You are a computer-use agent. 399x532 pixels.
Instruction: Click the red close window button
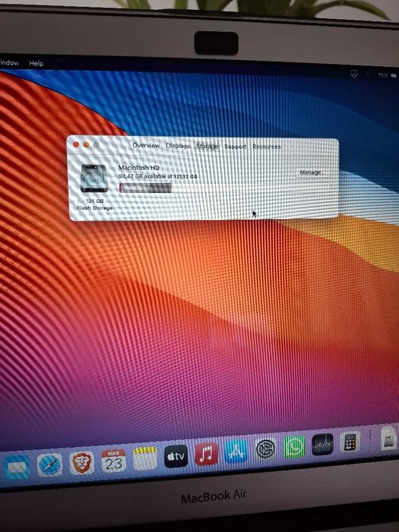(76, 144)
